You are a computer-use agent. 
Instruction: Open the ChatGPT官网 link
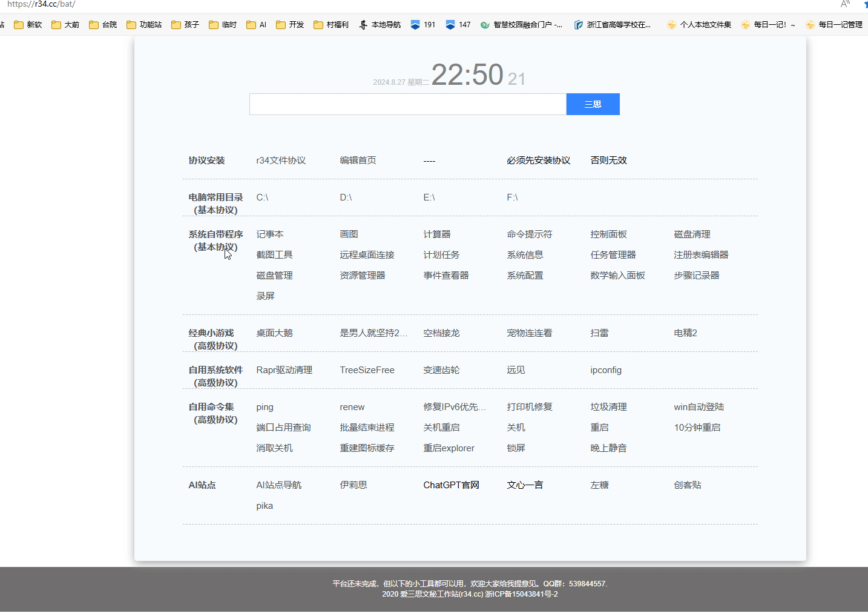pos(451,485)
